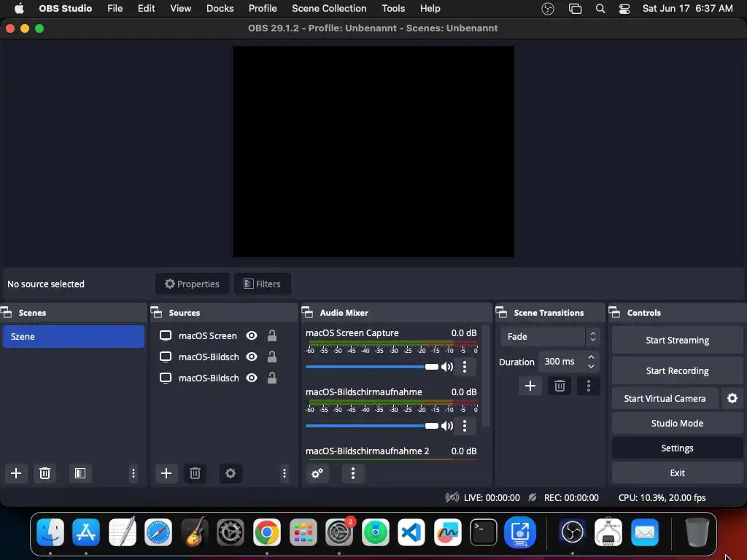Open advanced audio properties gears icon
Screen dimensions: 747x560
click(317, 473)
